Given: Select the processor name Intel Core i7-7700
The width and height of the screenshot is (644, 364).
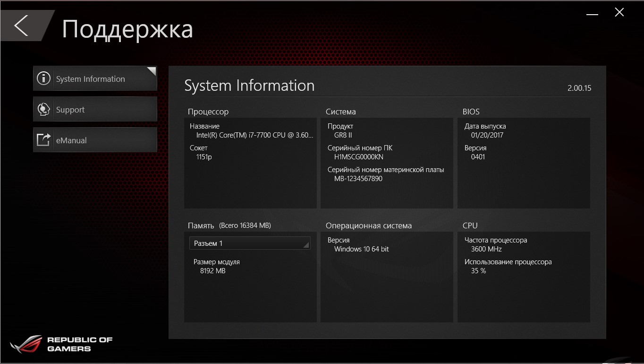Looking at the screenshot, I should click(x=254, y=135).
